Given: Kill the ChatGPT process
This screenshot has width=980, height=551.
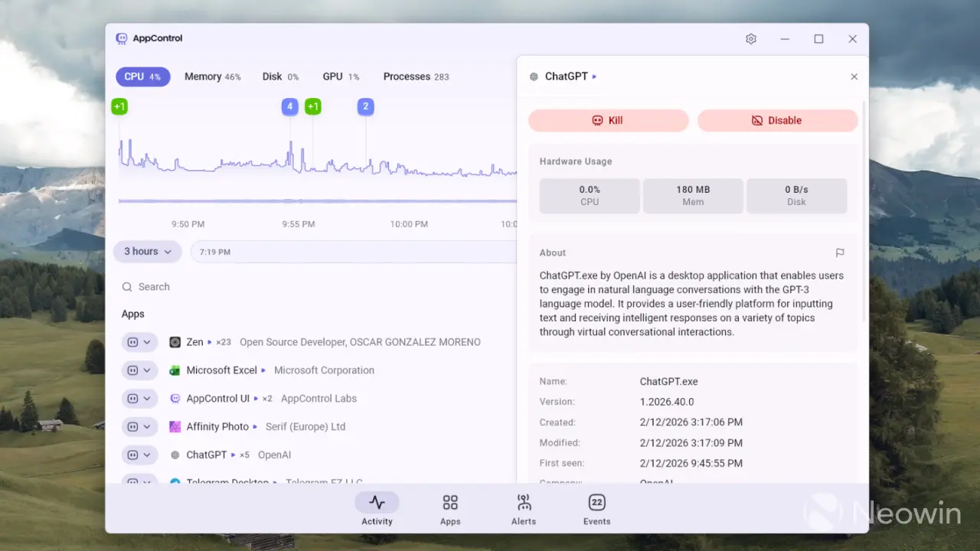Looking at the screenshot, I should point(608,120).
